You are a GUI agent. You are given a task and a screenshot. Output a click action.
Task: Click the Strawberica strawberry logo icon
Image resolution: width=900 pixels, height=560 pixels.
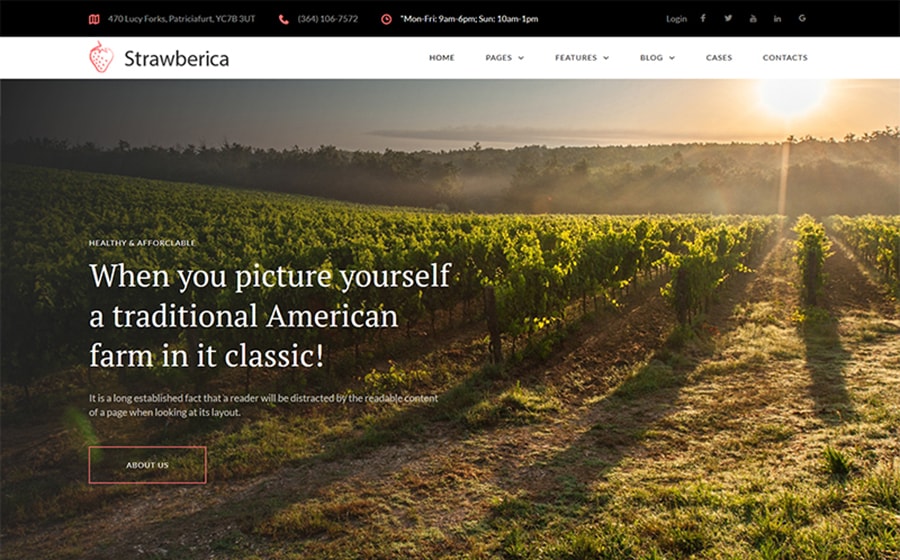[101, 57]
